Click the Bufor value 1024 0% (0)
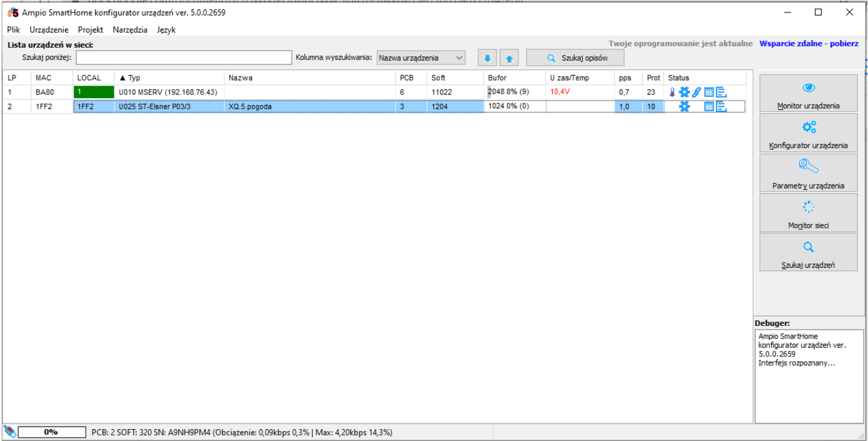Viewport: 868px width, 441px height. tap(508, 106)
